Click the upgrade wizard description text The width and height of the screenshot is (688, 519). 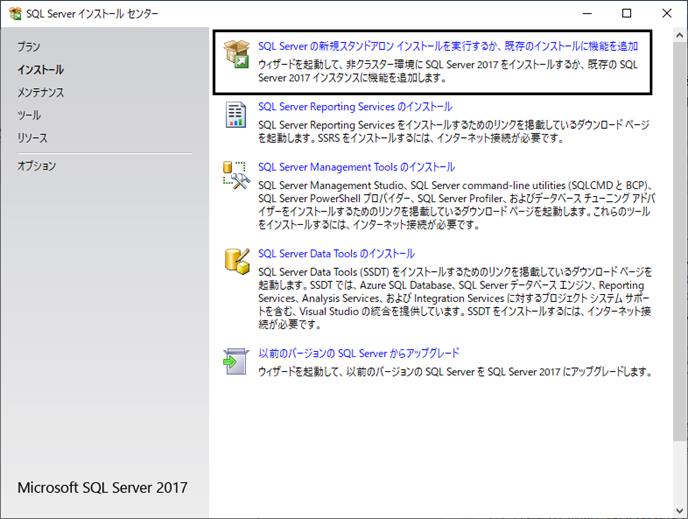click(456, 372)
